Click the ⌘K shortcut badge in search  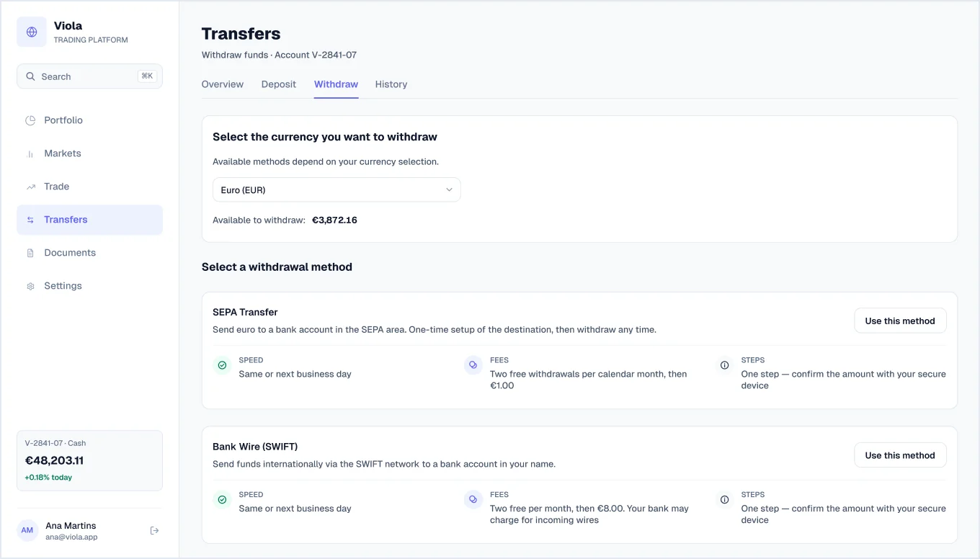[x=147, y=76]
